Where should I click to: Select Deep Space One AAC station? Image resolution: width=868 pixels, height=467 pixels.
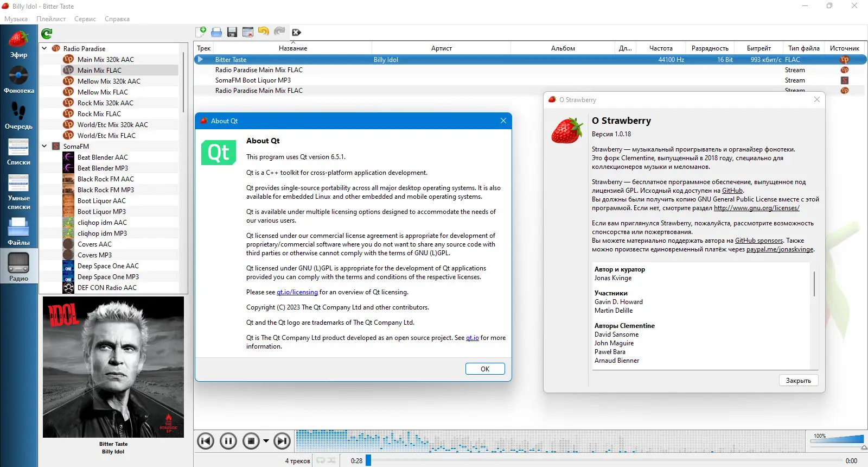point(108,266)
